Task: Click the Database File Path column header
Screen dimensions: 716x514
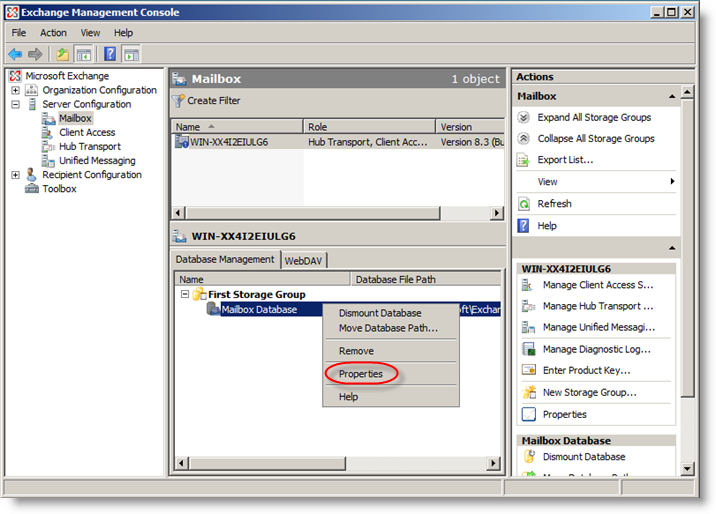Action: point(426,279)
